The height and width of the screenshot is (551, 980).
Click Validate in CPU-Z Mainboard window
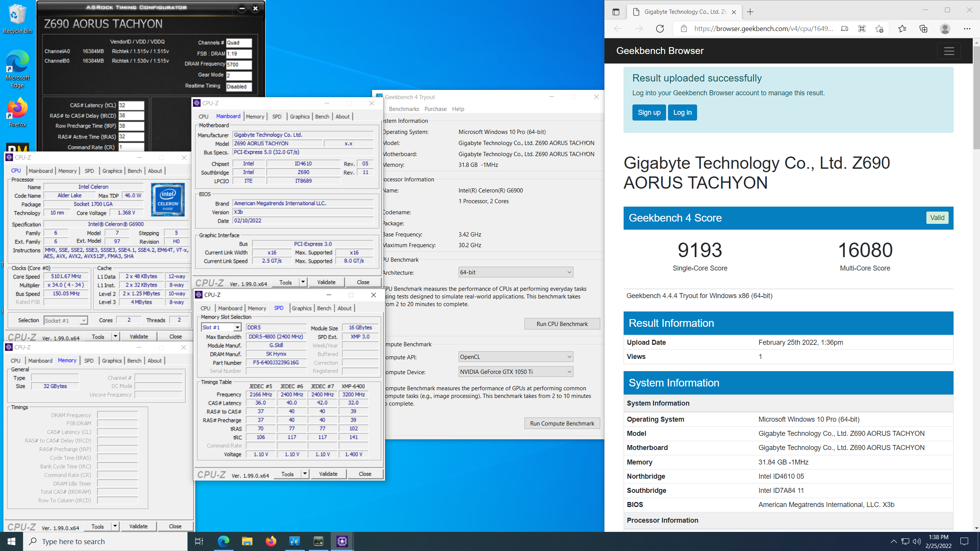click(x=326, y=282)
